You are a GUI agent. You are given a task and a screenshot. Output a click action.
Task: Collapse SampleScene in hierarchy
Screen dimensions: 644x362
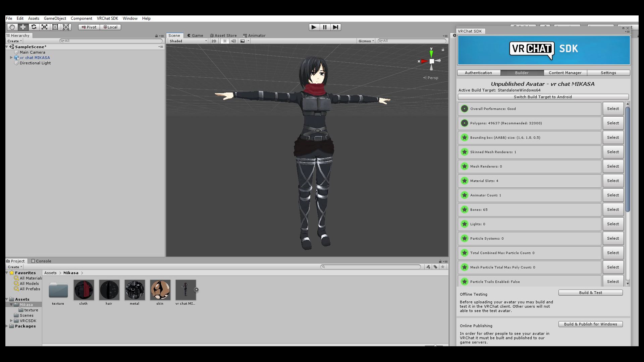[7, 47]
